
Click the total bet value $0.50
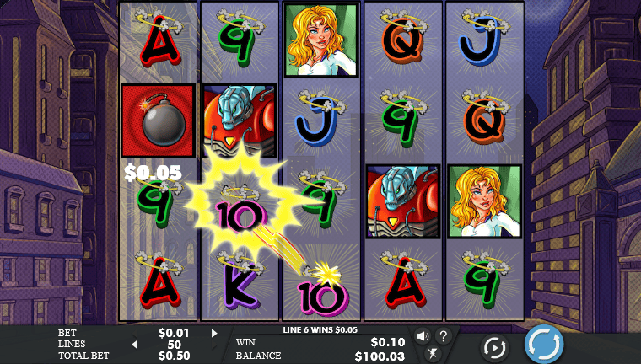coord(174,356)
